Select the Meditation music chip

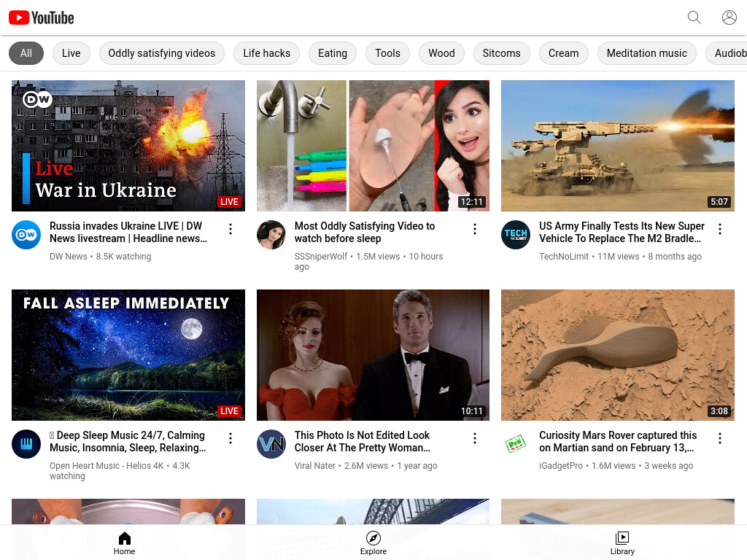(646, 52)
